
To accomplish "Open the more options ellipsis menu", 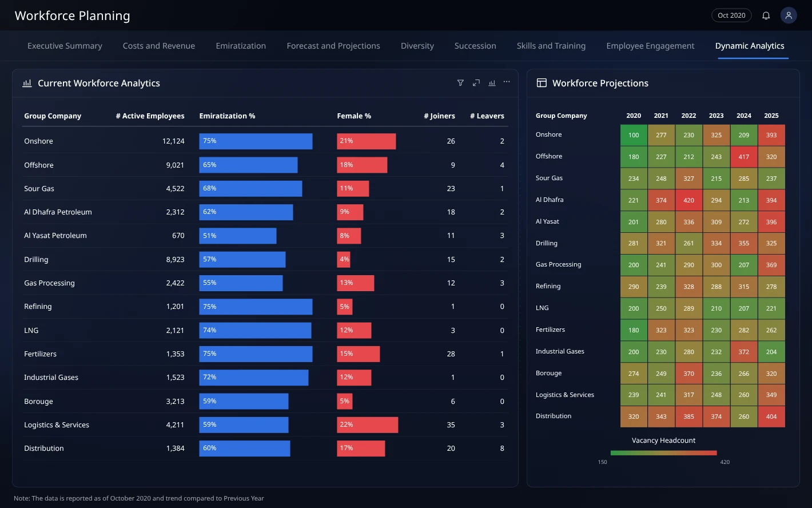I will coord(507,82).
